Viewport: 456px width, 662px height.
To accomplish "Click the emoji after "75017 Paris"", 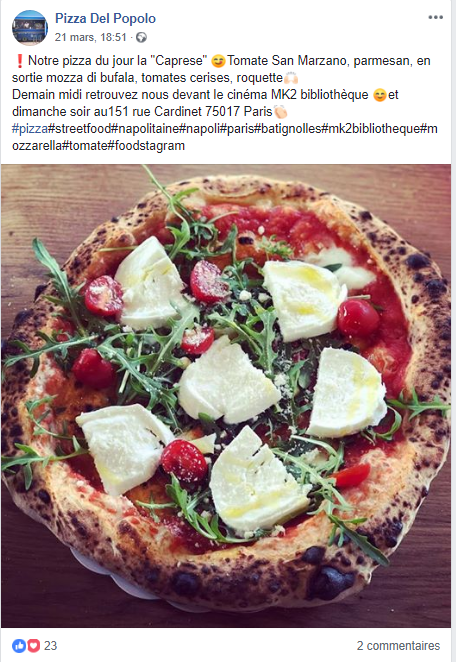I will point(280,112).
